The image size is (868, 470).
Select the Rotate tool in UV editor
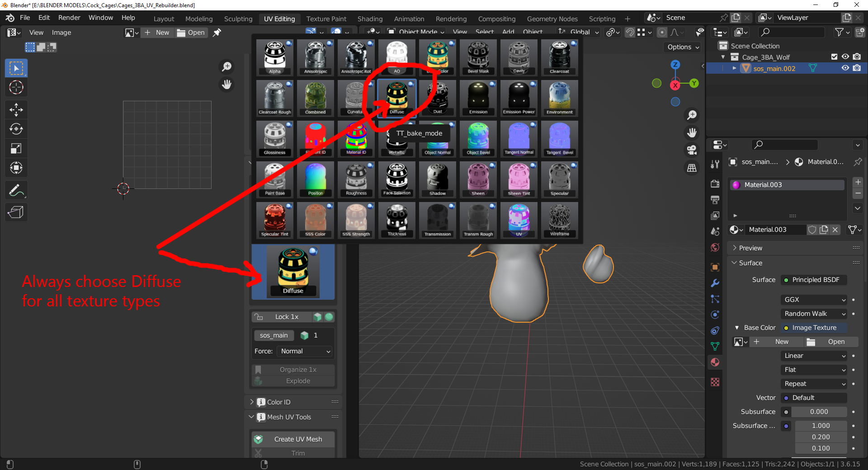click(16, 129)
